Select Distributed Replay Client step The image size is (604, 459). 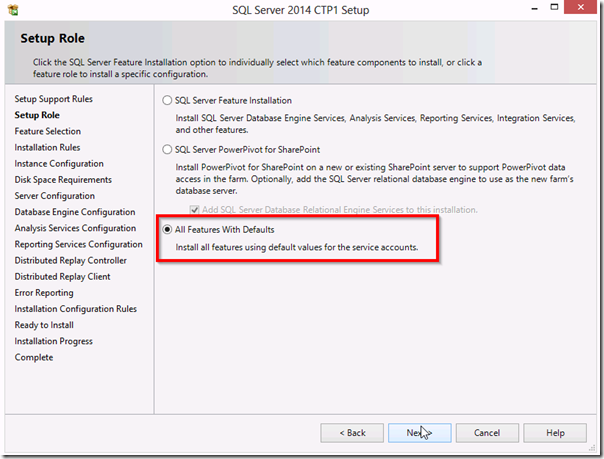62,277
